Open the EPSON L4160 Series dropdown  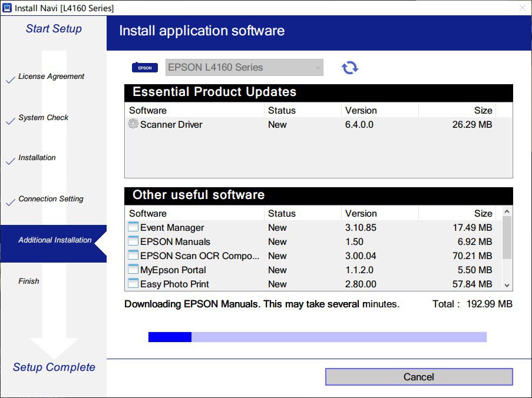pyautogui.click(x=244, y=68)
